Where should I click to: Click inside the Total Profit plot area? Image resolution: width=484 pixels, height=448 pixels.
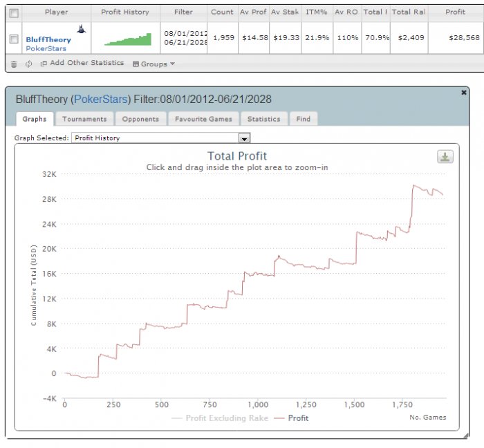pyautogui.click(x=254, y=286)
